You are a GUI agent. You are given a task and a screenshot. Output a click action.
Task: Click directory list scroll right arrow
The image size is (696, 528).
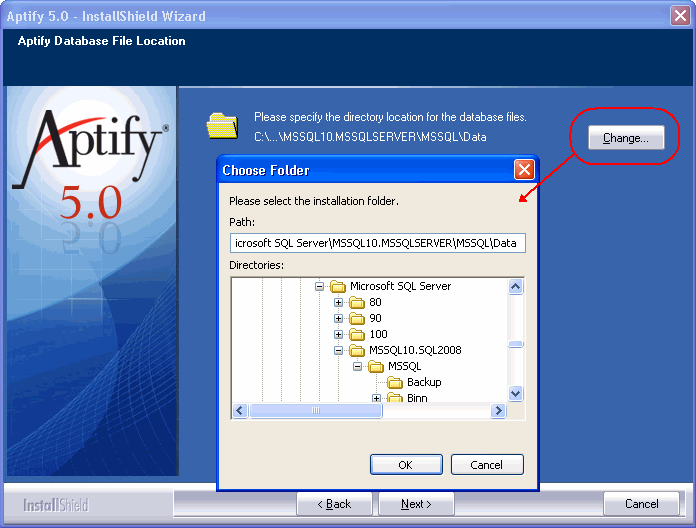498,410
